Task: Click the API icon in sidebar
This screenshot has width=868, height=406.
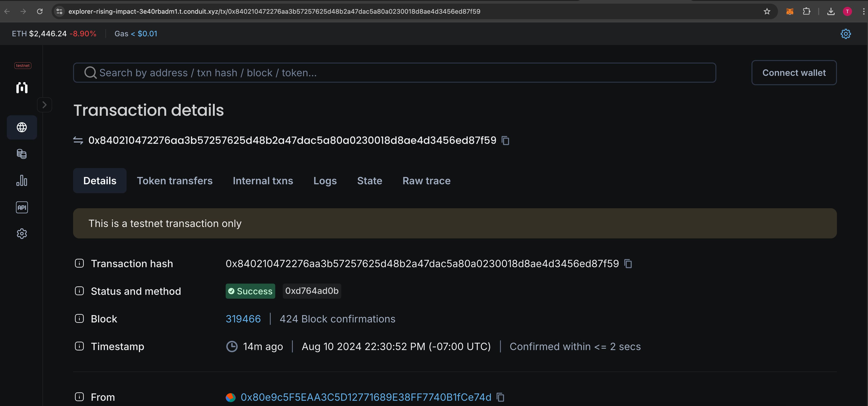Action: [22, 207]
